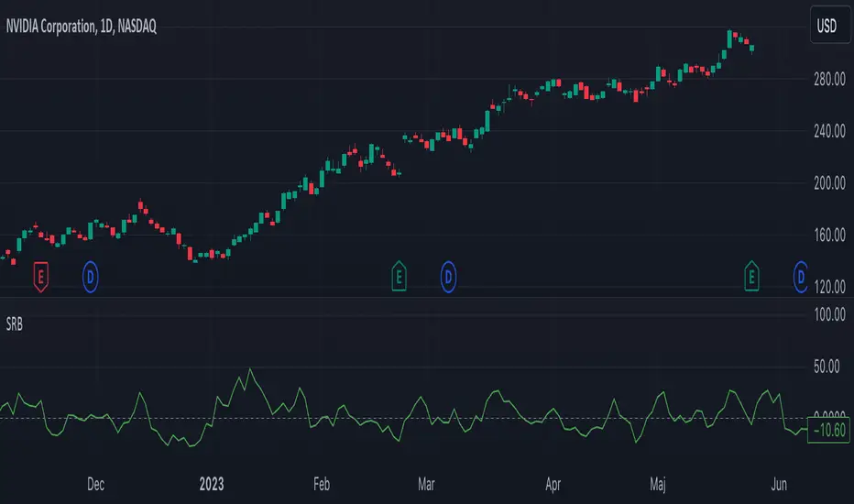Click the Apr label on the time axis
This screenshot has height=504, width=854.
(553, 485)
